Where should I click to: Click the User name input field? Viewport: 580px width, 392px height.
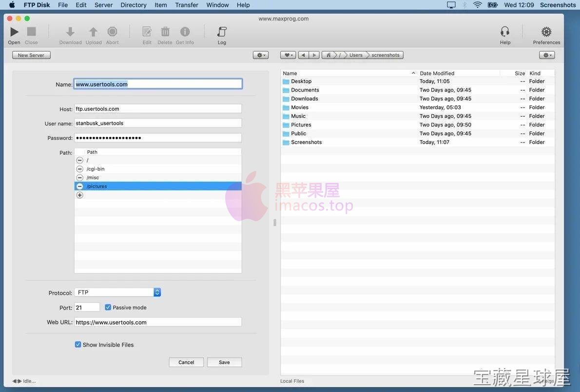(158, 123)
